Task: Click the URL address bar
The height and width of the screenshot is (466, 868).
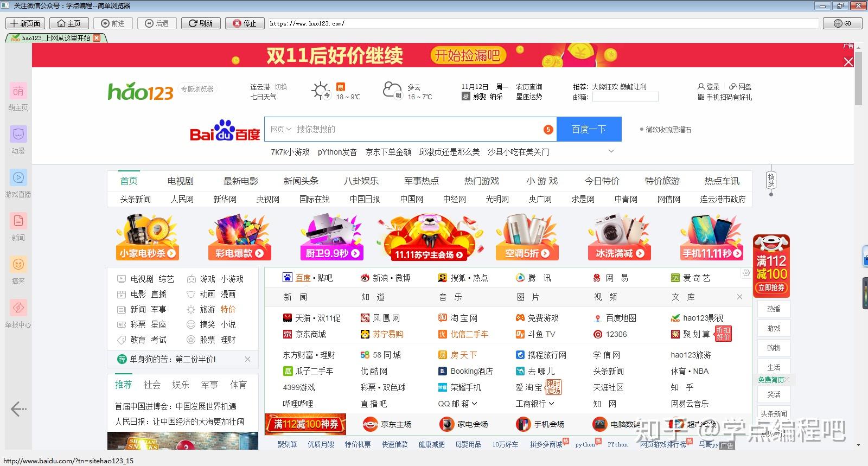Action: (x=543, y=23)
